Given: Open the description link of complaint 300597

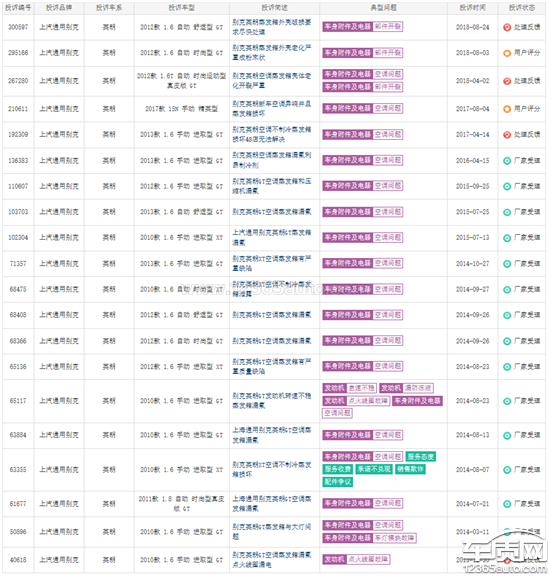Looking at the screenshot, I should pos(272,27).
